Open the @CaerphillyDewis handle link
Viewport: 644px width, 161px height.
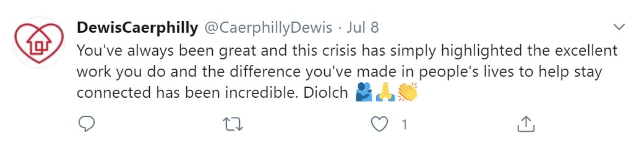(x=268, y=28)
